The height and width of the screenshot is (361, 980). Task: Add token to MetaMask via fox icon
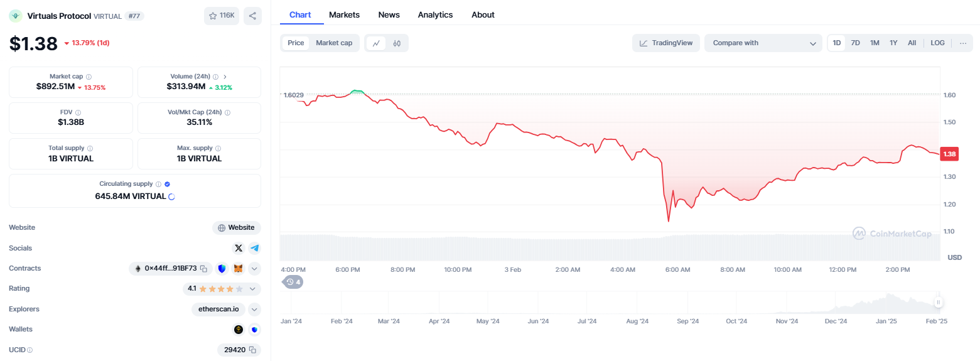click(x=238, y=269)
